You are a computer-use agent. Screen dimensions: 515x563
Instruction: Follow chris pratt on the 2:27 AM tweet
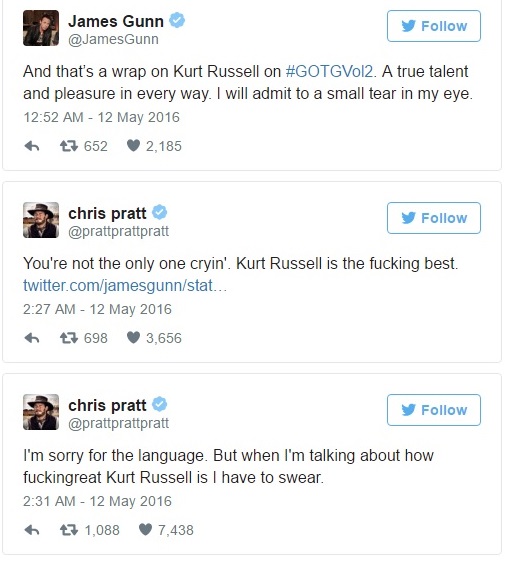433,218
